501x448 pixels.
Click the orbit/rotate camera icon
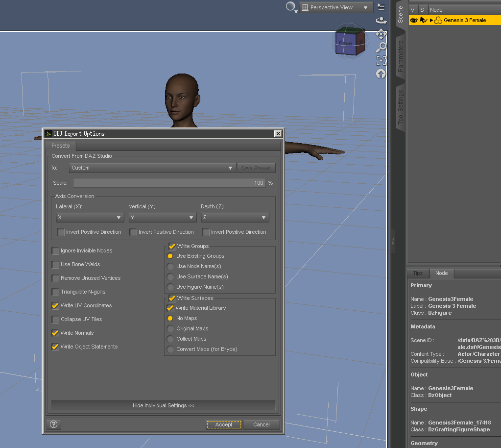(381, 21)
